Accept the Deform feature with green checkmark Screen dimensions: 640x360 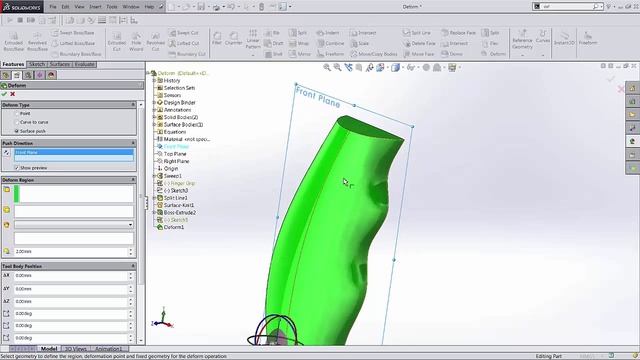click(4, 94)
